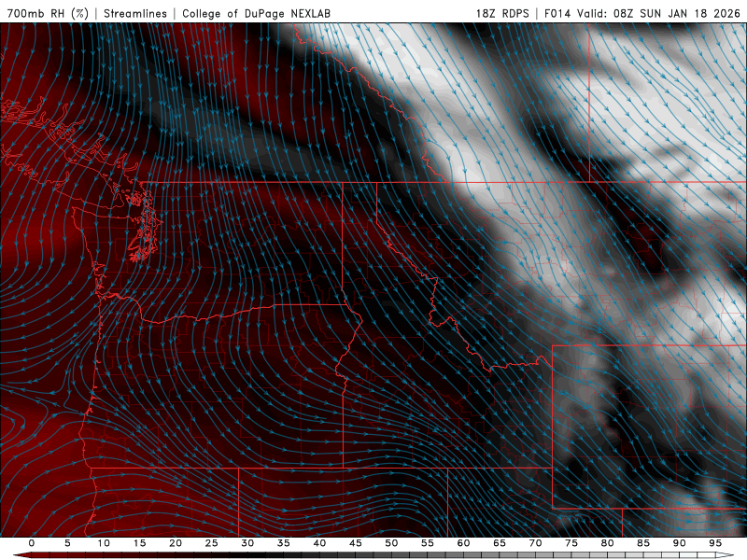The width and height of the screenshot is (747, 560).
Task: Click the '75' value on RH color scale
Action: 571,543
